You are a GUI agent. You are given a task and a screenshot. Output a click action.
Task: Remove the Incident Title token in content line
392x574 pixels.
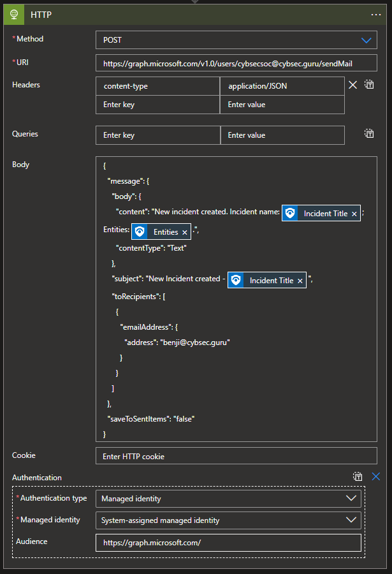tap(354, 214)
